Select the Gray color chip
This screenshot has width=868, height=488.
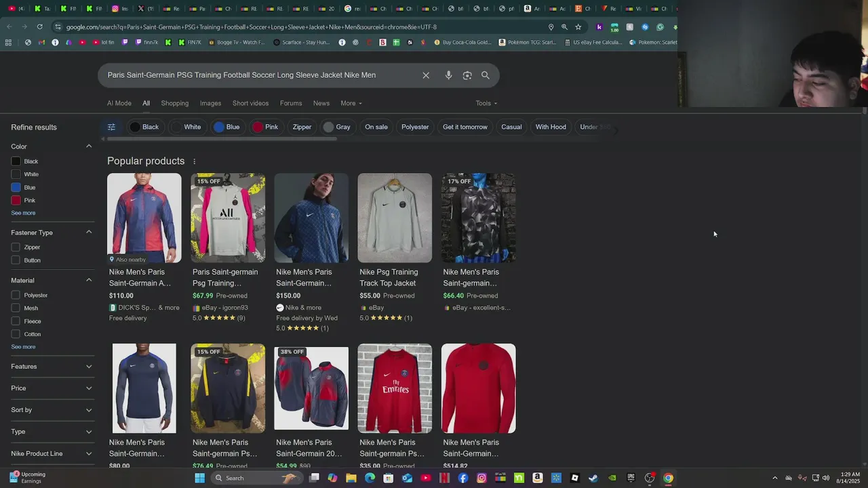337,127
